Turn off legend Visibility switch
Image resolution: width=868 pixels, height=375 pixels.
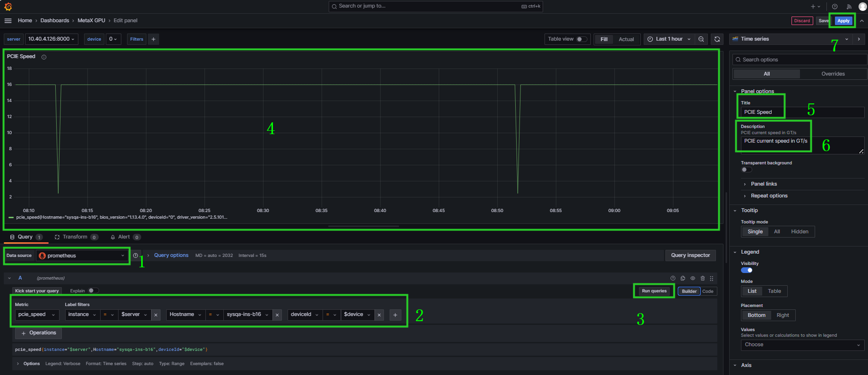747,270
